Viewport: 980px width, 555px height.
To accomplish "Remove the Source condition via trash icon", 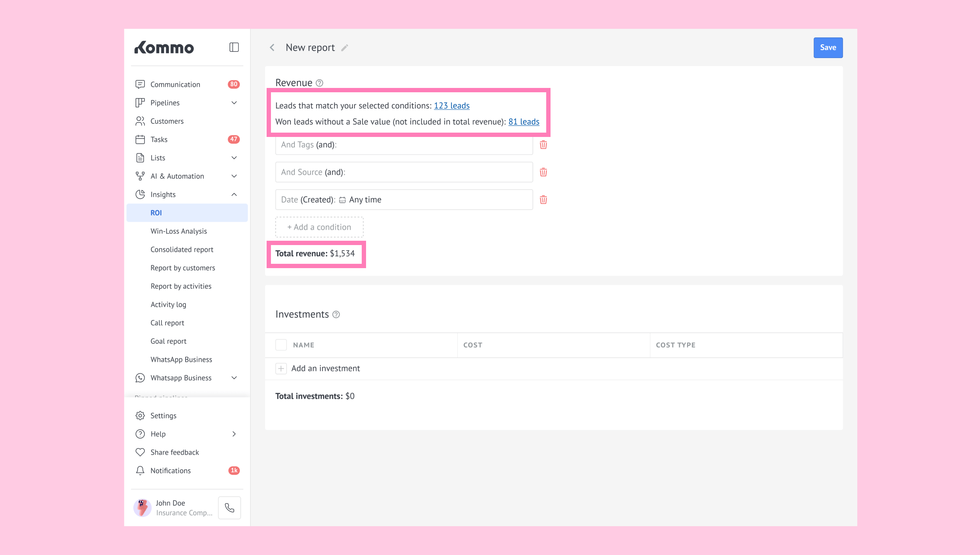I will [x=543, y=172].
